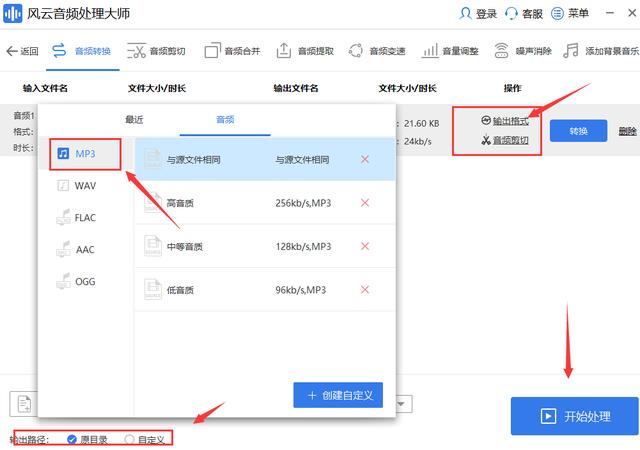Click the add file icon at bottom left

pyautogui.click(x=24, y=403)
